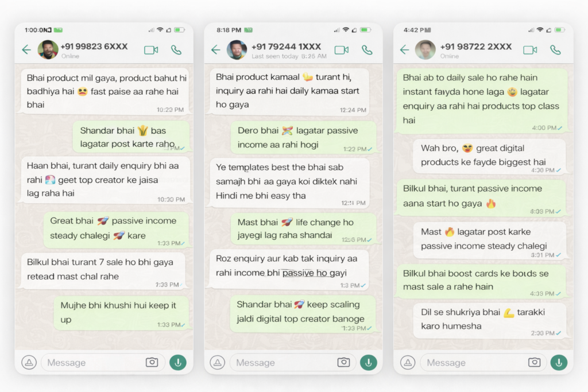Open camera in the left chat's message bar
The image size is (588, 392).
[152, 362]
